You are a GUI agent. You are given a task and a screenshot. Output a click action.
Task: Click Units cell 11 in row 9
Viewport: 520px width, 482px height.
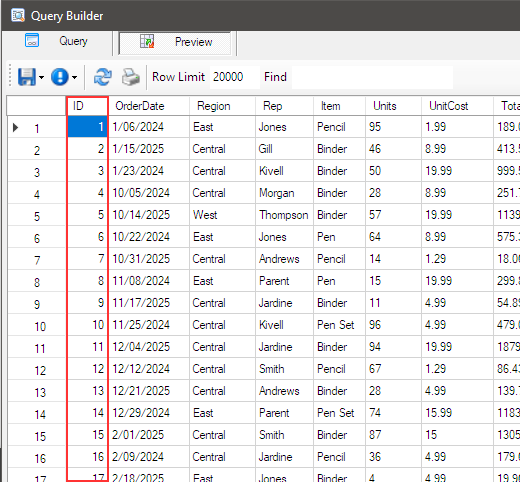click(393, 303)
